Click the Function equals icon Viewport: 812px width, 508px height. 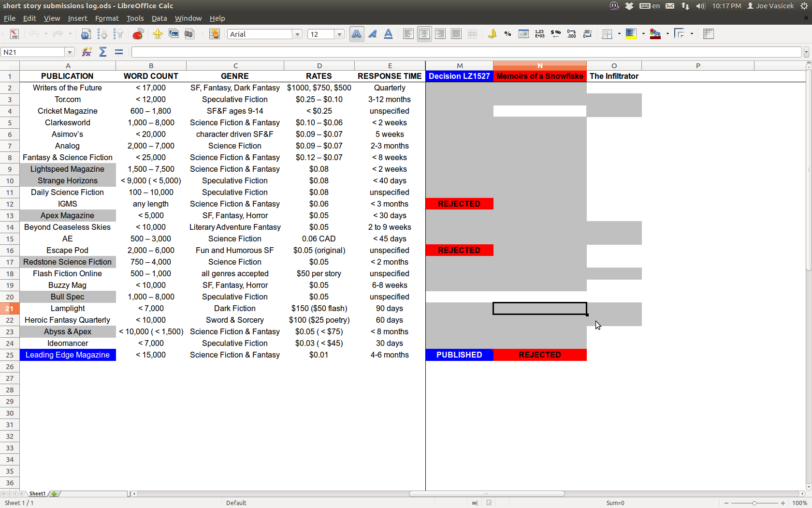pyautogui.click(x=119, y=52)
